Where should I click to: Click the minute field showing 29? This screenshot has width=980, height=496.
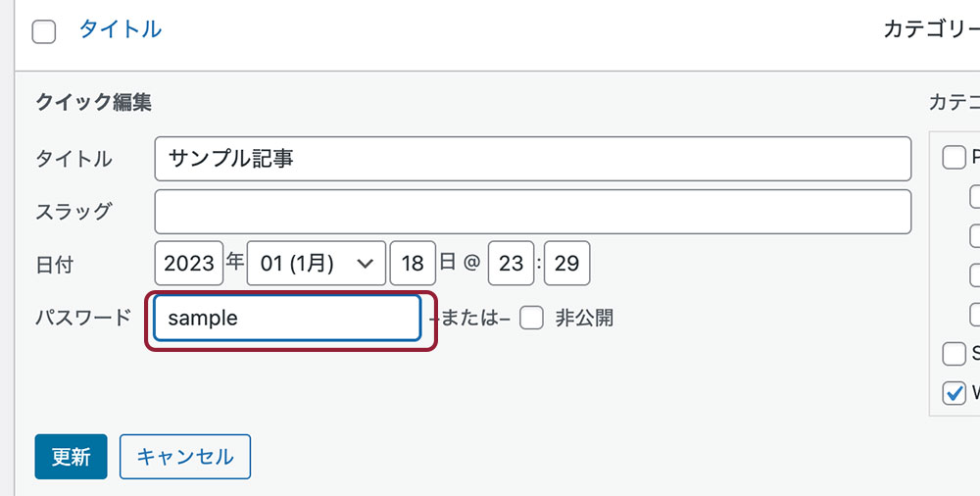pyautogui.click(x=566, y=264)
